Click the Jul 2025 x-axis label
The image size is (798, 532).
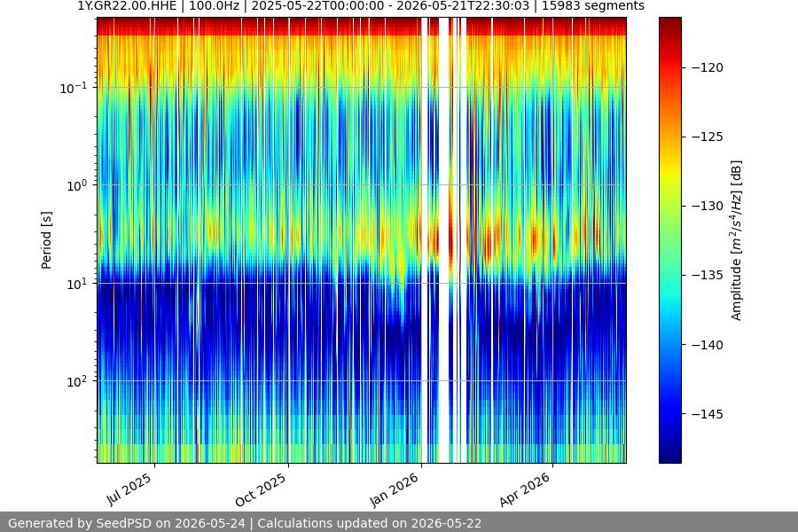pos(129,489)
